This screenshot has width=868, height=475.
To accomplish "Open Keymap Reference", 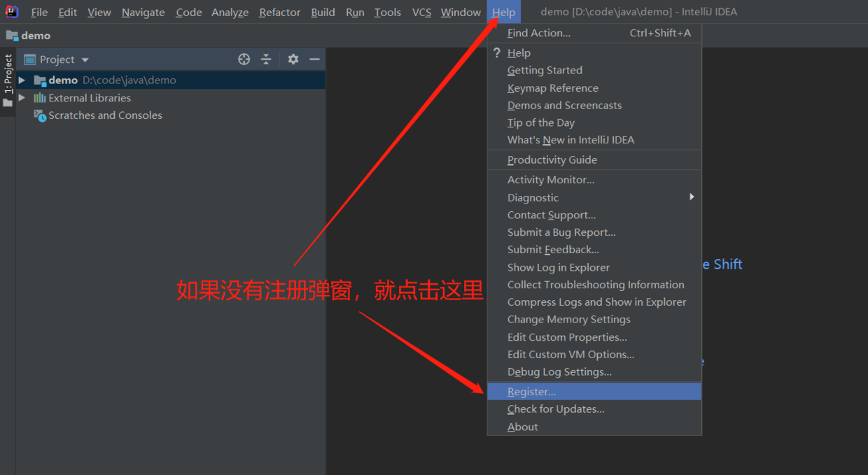I will 594,88.
